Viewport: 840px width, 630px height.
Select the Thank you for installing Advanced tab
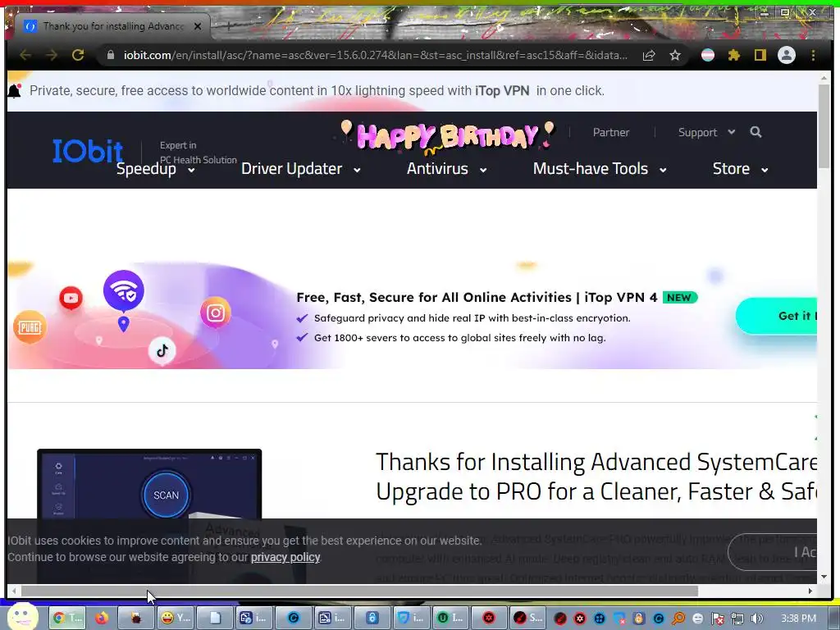click(x=112, y=26)
